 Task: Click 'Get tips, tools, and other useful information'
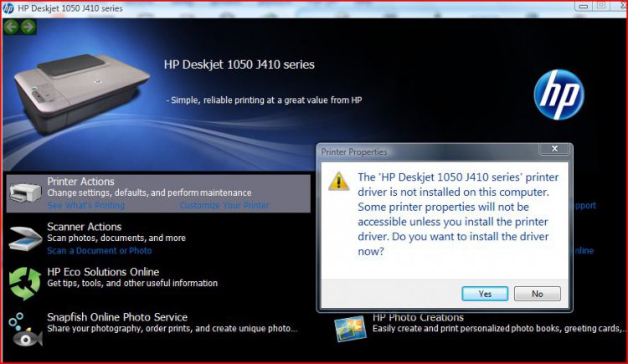[x=132, y=283]
